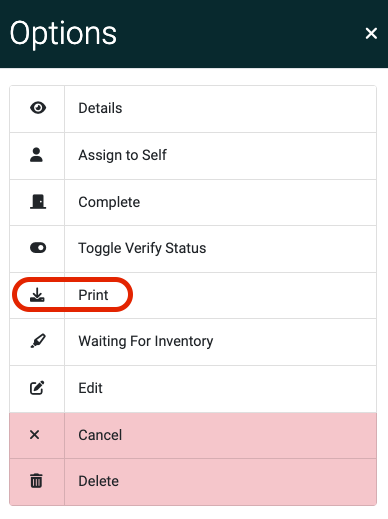
Task: Click the pencil-square Edit icon
Action: point(37,388)
